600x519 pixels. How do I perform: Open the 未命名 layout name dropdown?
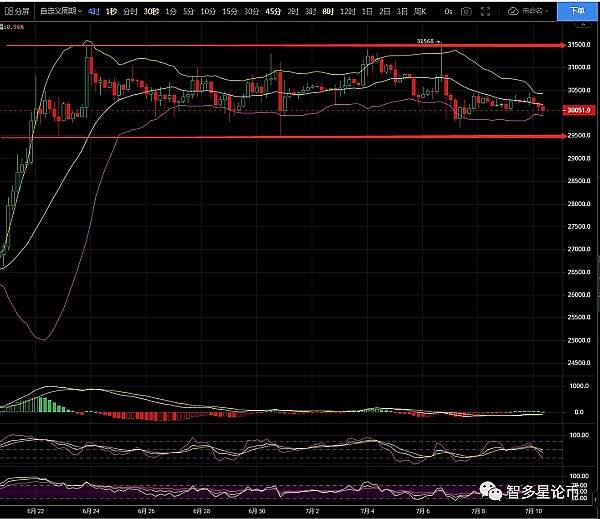point(538,11)
